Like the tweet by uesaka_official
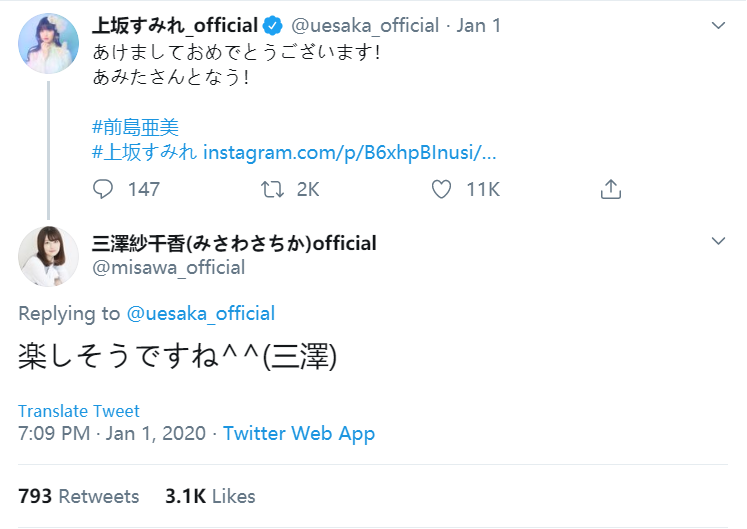The height and width of the screenshot is (529, 747). (x=441, y=188)
